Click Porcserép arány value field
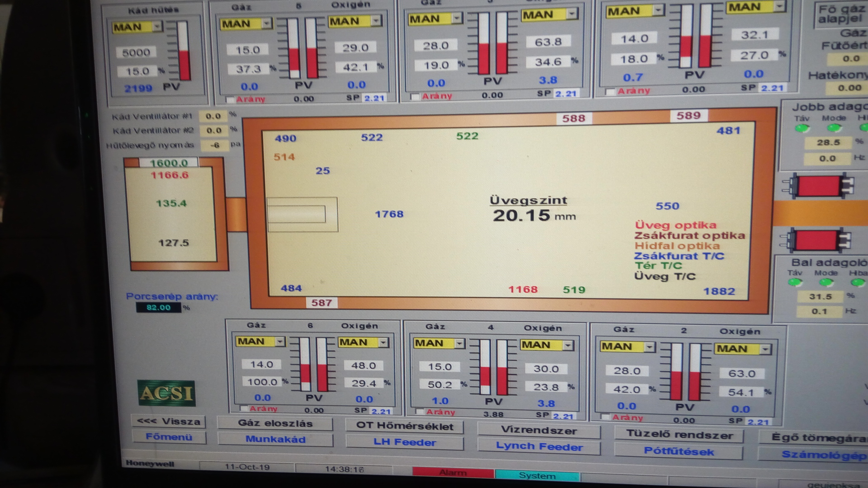Image resolution: width=868 pixels, height=488 pixels. (158, 308)
